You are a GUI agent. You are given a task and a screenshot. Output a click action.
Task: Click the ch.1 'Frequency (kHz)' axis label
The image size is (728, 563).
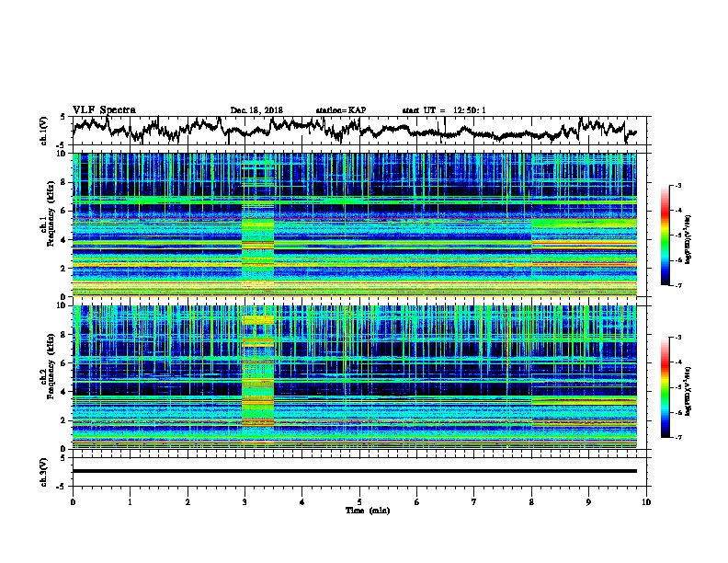51,213
